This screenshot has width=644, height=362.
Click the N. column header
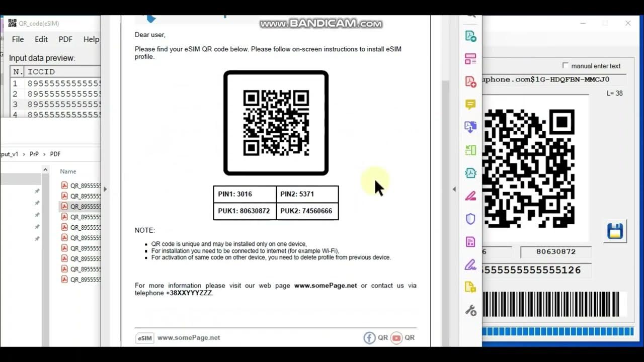pyautogui.click(x=18, y=72)
